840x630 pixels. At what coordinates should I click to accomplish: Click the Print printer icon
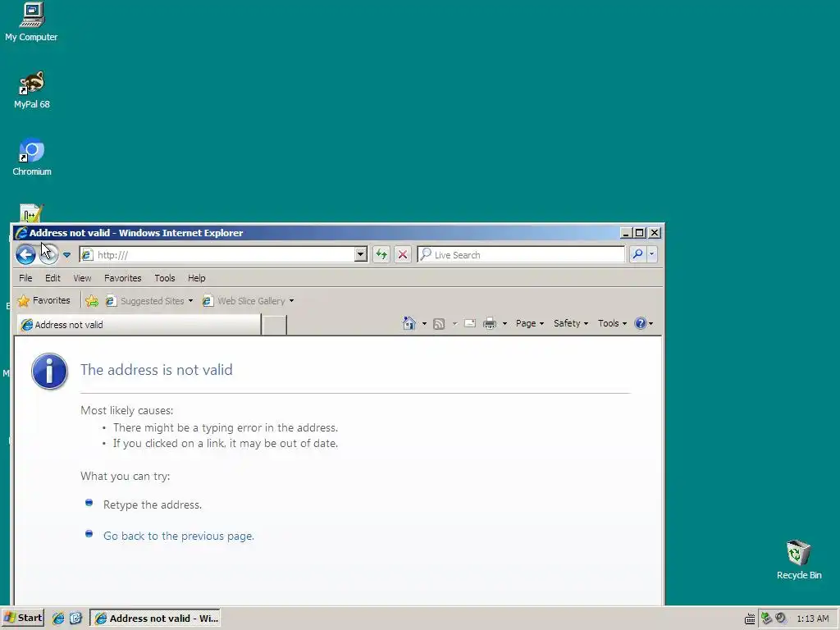pos(490,323)
